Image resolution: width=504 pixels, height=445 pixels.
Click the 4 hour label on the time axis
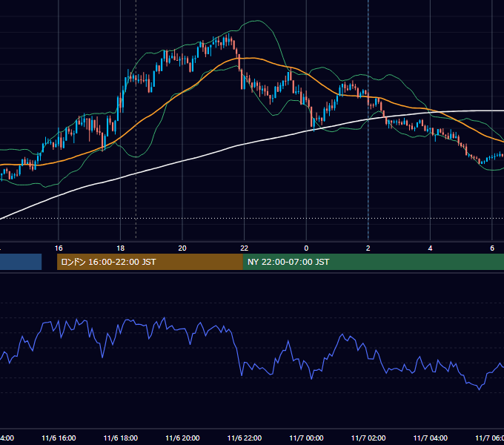tap(430, 248)
